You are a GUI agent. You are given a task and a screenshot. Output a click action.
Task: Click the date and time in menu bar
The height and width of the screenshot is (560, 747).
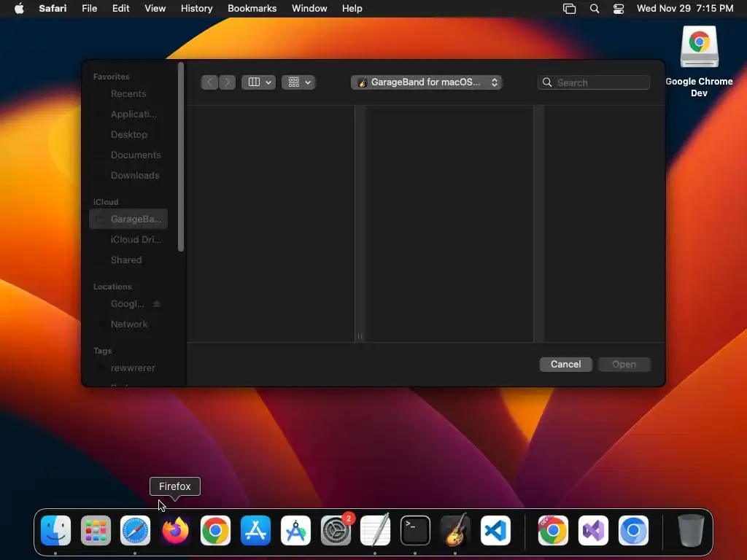click(x=685, y=9)
